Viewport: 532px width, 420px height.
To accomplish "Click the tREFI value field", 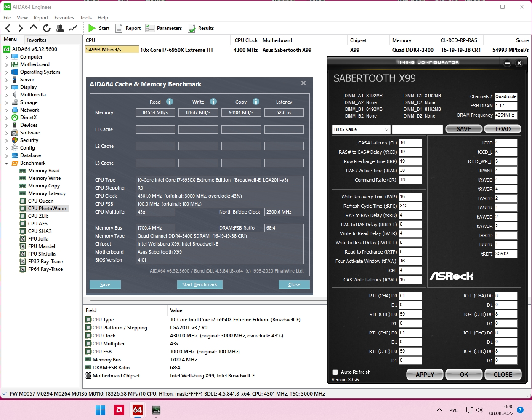I will tap(506, 254).
